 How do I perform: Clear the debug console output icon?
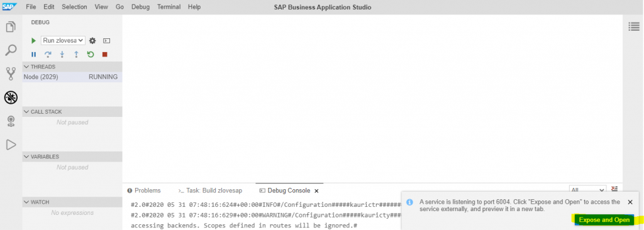(614, 189)
